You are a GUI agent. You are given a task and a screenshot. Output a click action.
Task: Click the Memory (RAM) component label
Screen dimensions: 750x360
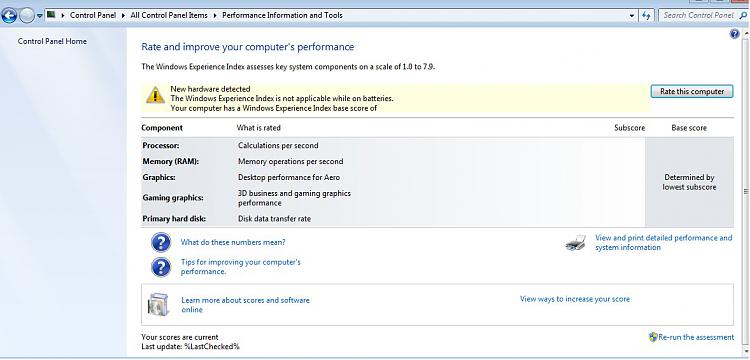pyautogui.click(x=171, y=162)
